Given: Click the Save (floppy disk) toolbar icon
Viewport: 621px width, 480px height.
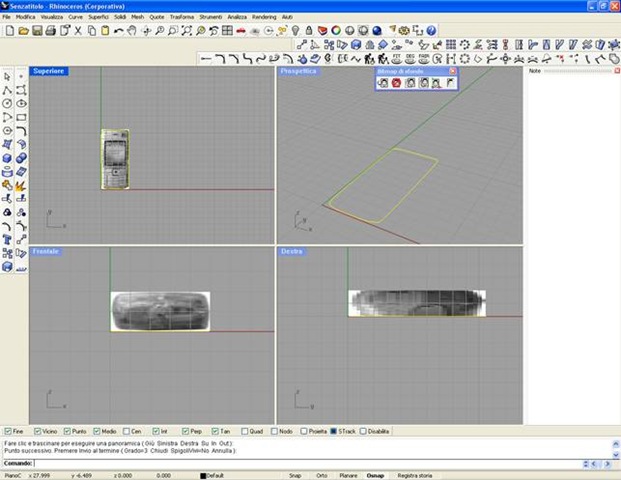Looking at the screenshot, I should coord(37,31).
